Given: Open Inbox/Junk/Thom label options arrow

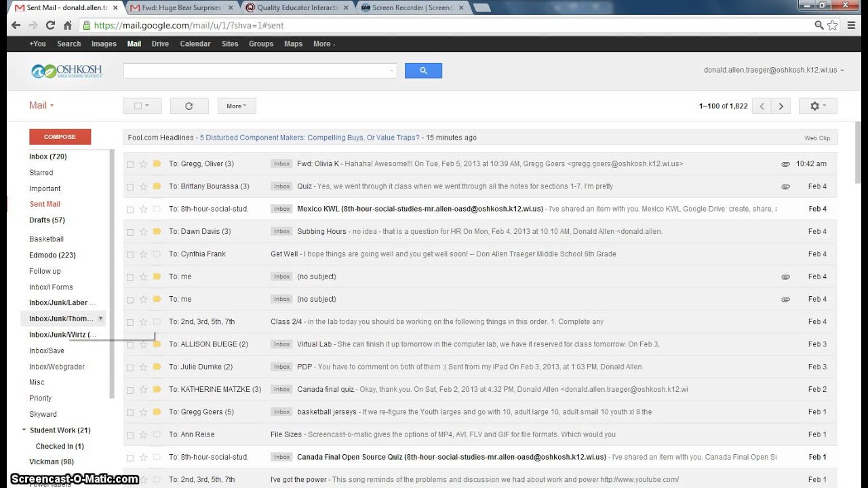Looking at the screenshot, I should coord(100,318).
